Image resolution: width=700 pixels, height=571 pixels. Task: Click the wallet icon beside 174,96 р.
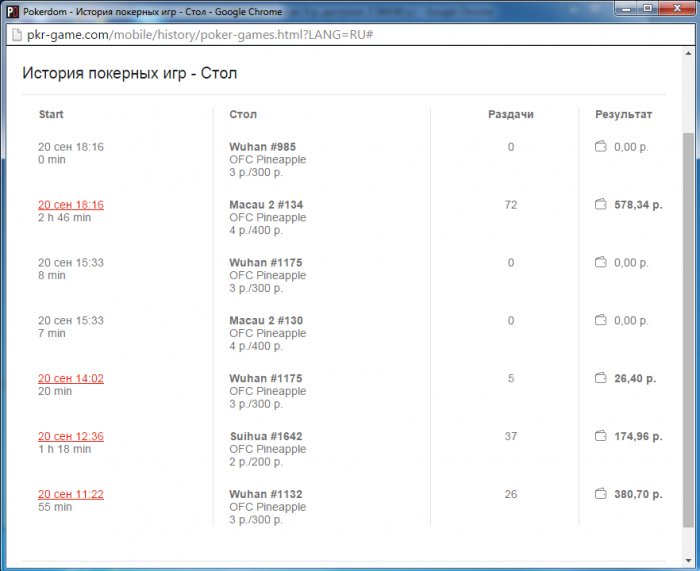tap(600, 436)
